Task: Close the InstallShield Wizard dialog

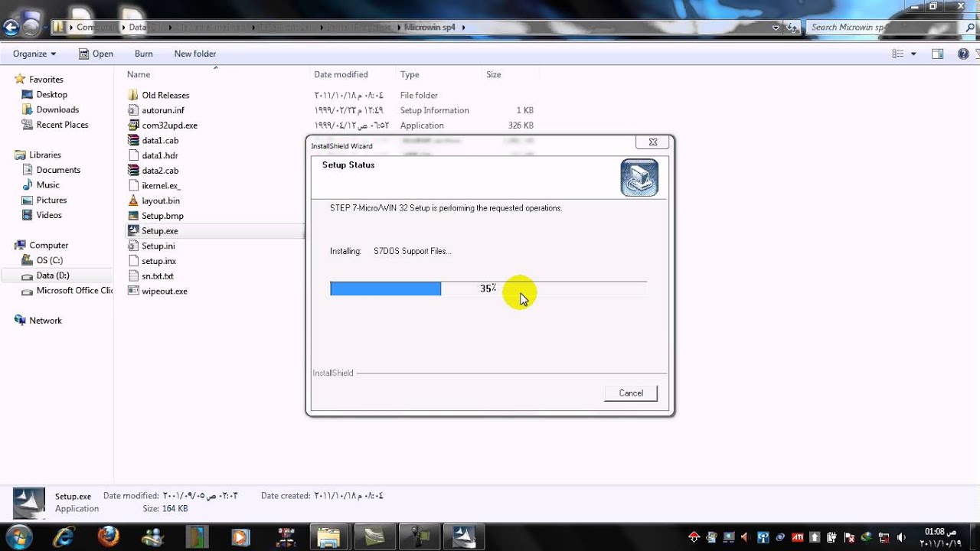Action: [653, 142]
